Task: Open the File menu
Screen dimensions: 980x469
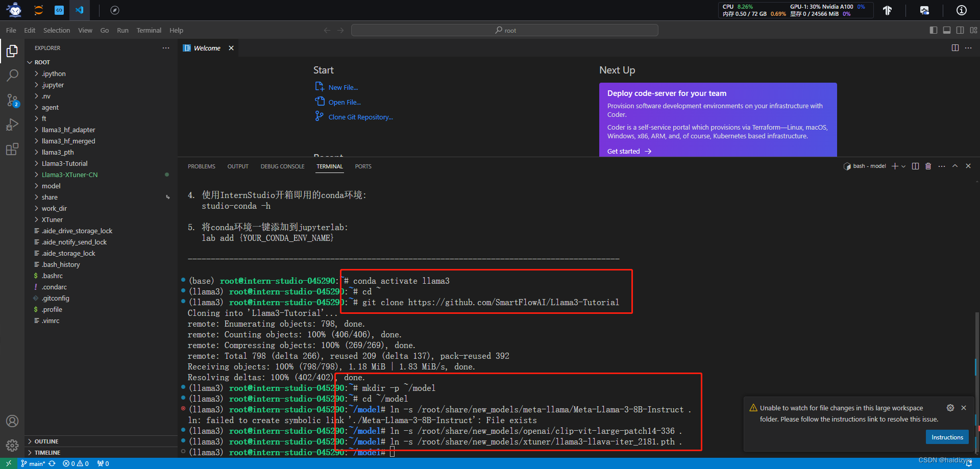Action: tap(11, 30)
